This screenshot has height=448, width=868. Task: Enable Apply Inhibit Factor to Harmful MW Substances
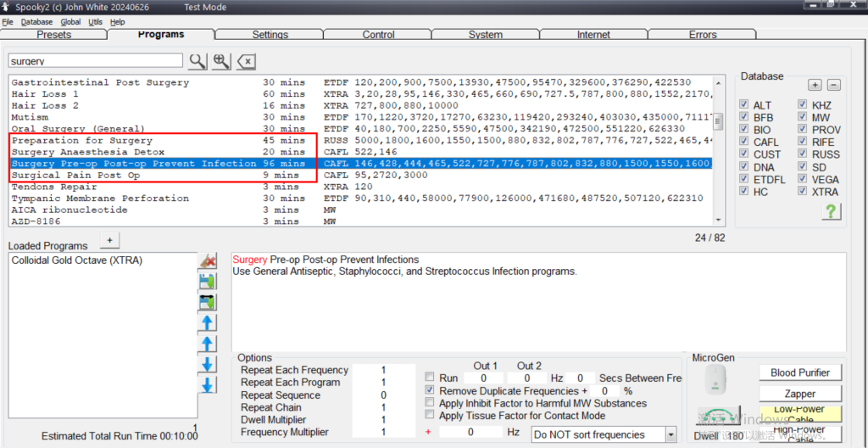(x=429, y=402)
